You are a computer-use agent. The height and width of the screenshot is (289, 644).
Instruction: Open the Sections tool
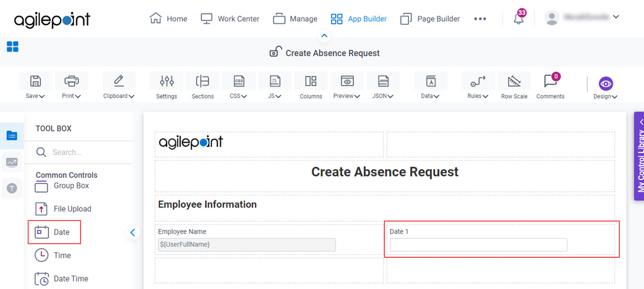click(203, 86)
